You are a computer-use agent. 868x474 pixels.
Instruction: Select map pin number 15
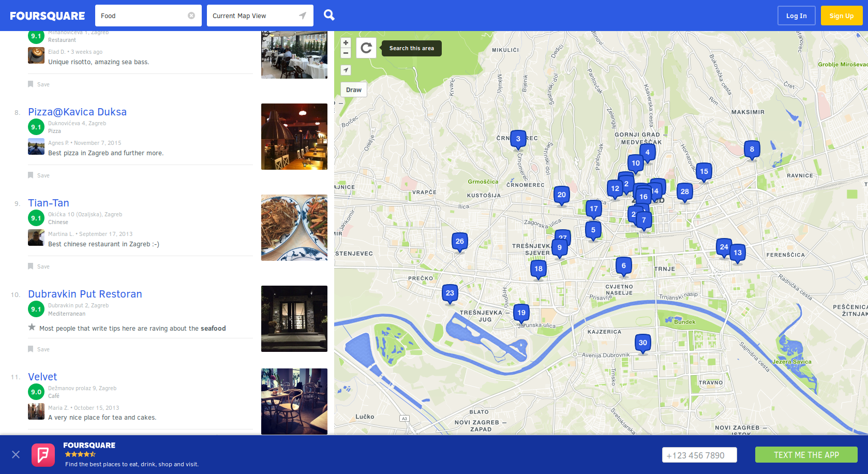(704, 172)
